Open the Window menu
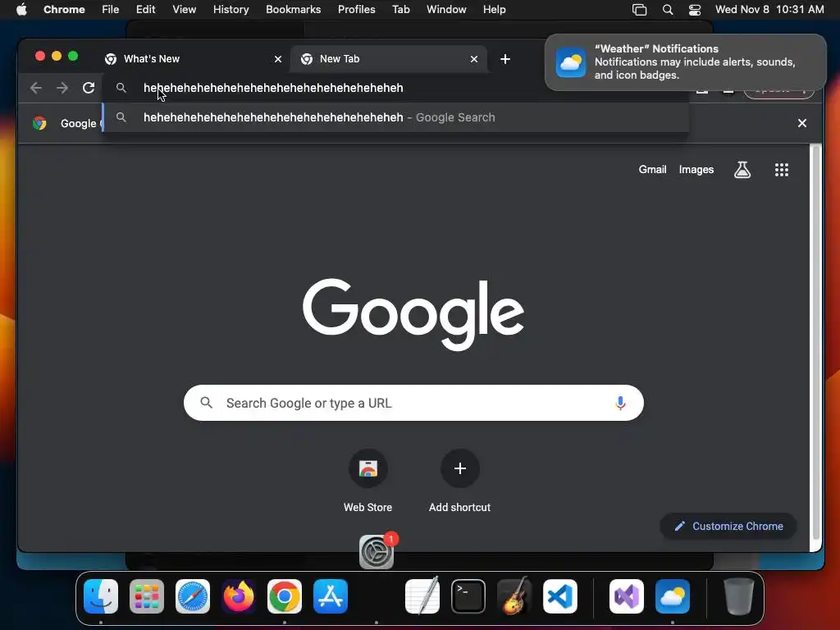 [x=446, y=10]
